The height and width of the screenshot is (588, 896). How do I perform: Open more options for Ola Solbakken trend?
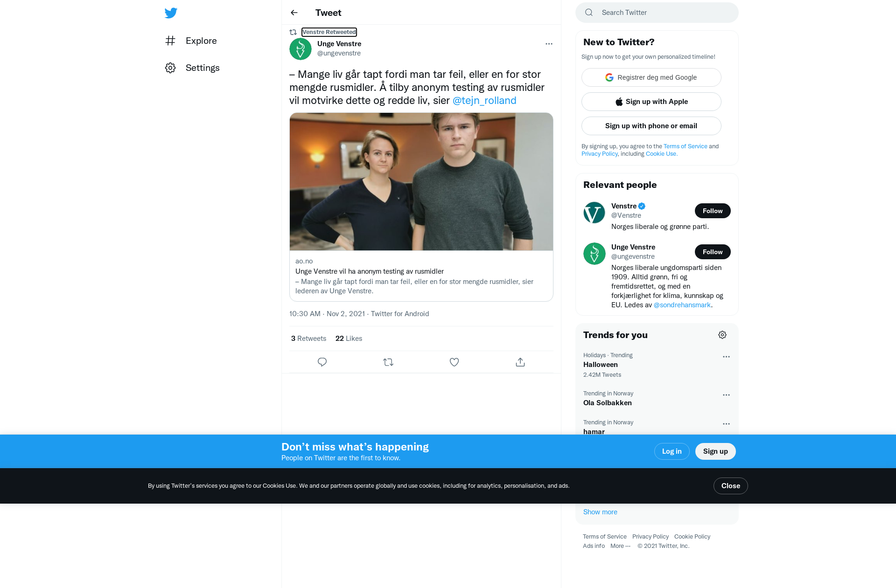pos(726,395)
